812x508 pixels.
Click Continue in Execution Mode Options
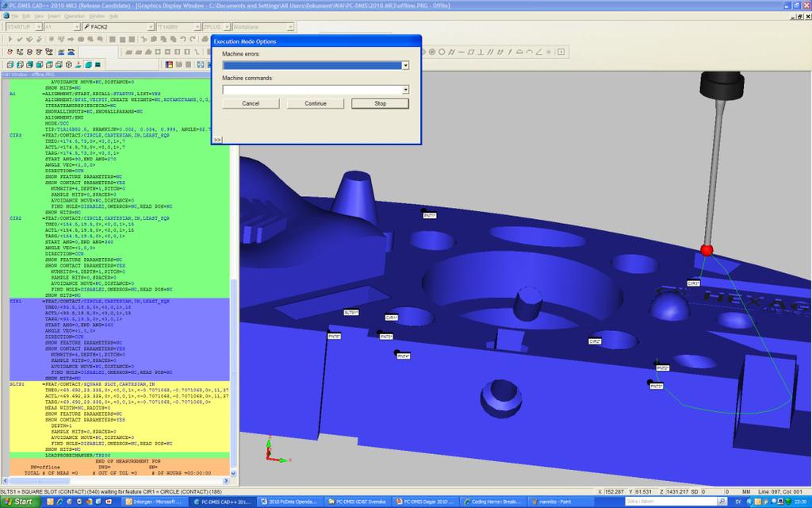pyautogui.click(x=316, y=104)
